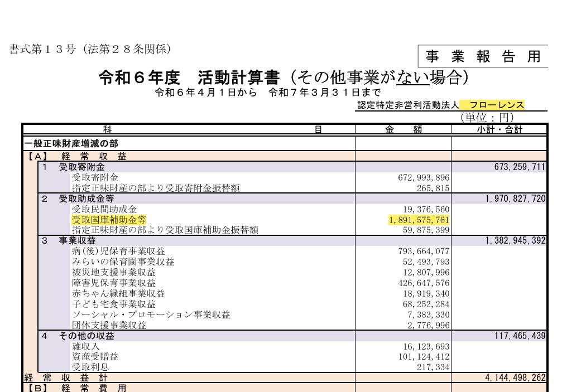Click the 事業報告用 box
The height and width of the screenshot is (392, 562).
click(483, 56)
